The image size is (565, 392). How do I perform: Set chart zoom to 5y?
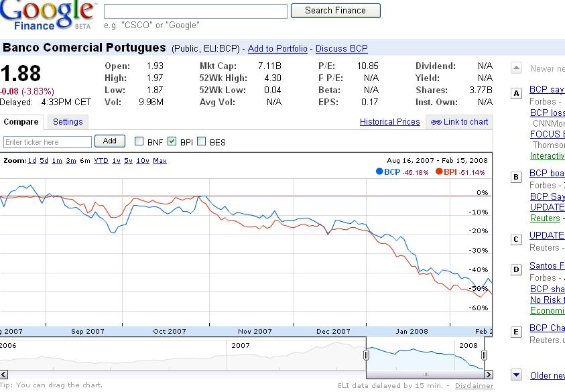coord(128,161)
